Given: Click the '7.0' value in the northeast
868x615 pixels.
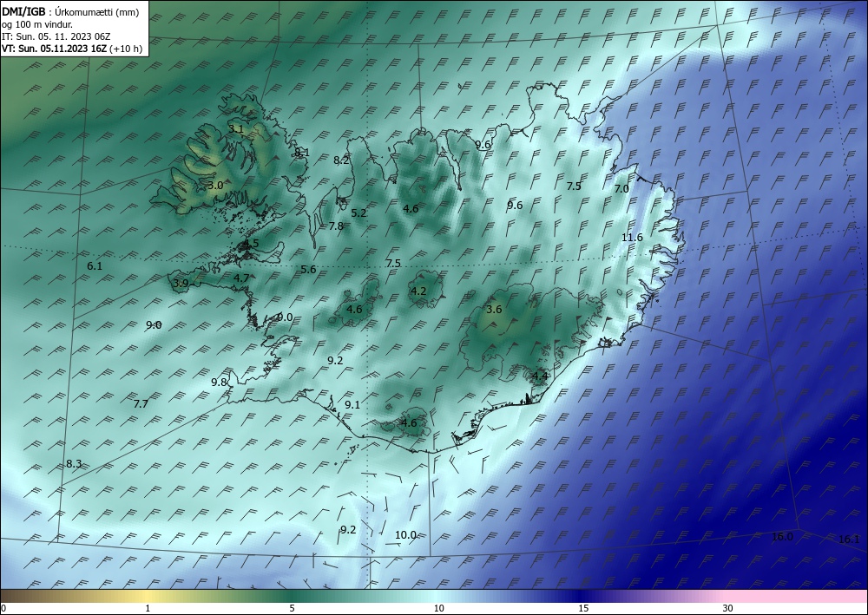Looking at the screenshot, I should (x=621, y=188).
